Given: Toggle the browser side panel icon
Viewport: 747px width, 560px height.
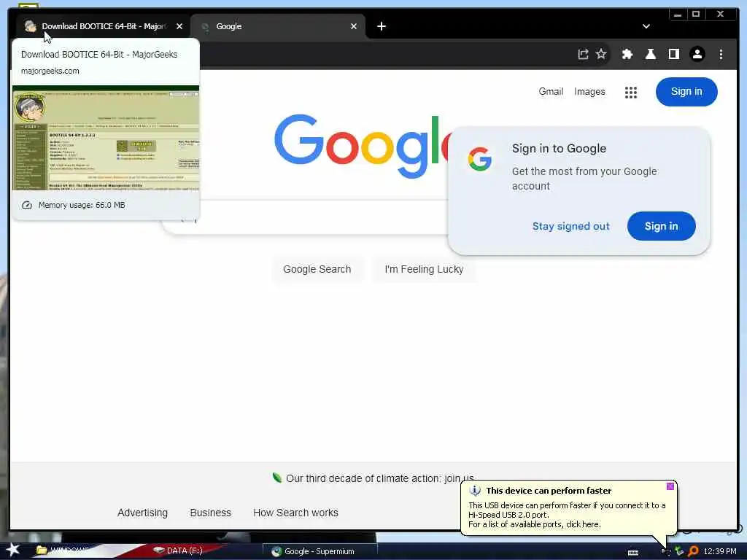Looking at the screenshot, I should coord(673,54).
